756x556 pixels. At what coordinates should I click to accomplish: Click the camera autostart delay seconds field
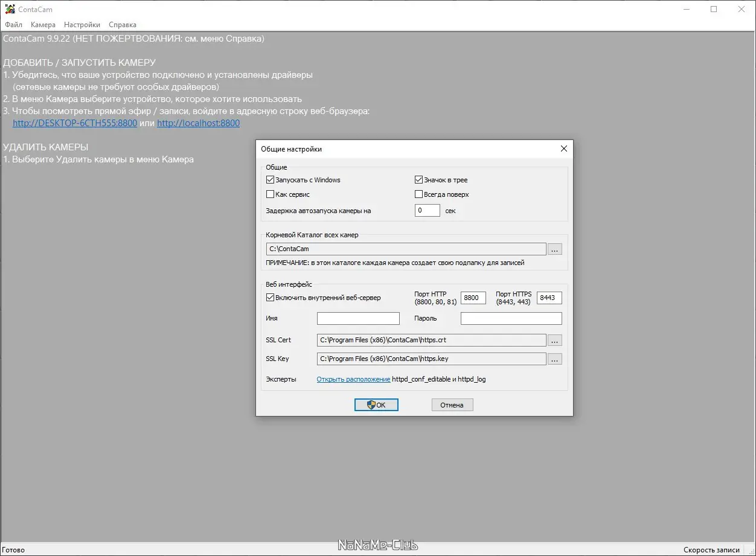tap(428, 211)
